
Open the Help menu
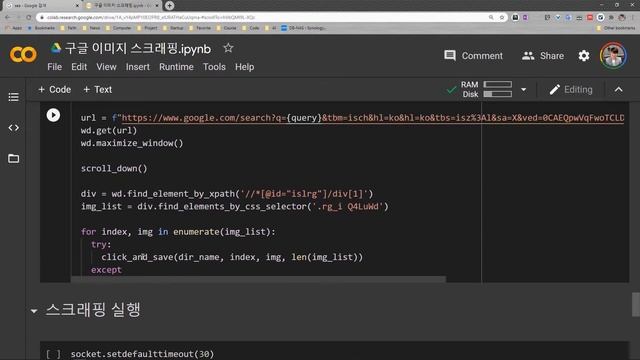(x=244, y=67)
